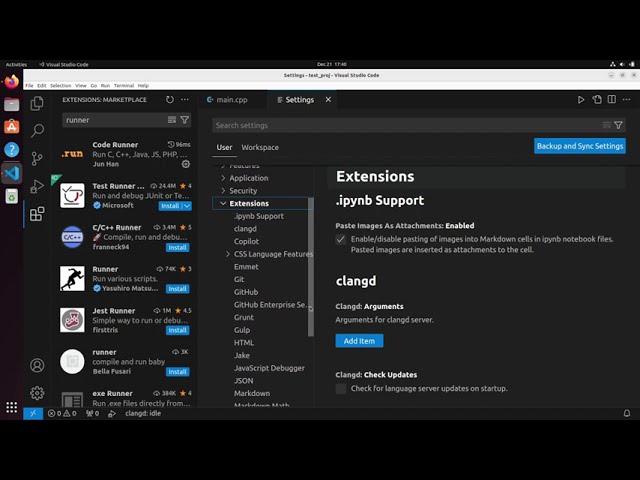Show Applications grid in dock
The height and width of the screenshot is (480, 640).
[11, 407]
